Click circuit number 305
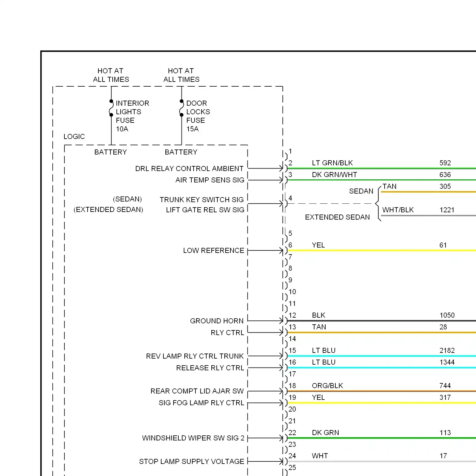476x476 pixels. (445, 186)
